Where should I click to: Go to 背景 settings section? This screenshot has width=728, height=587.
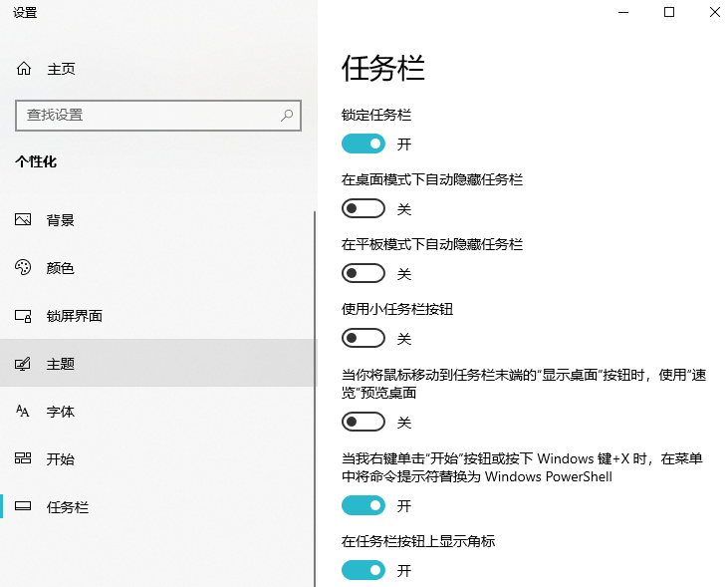pos(61,220)
